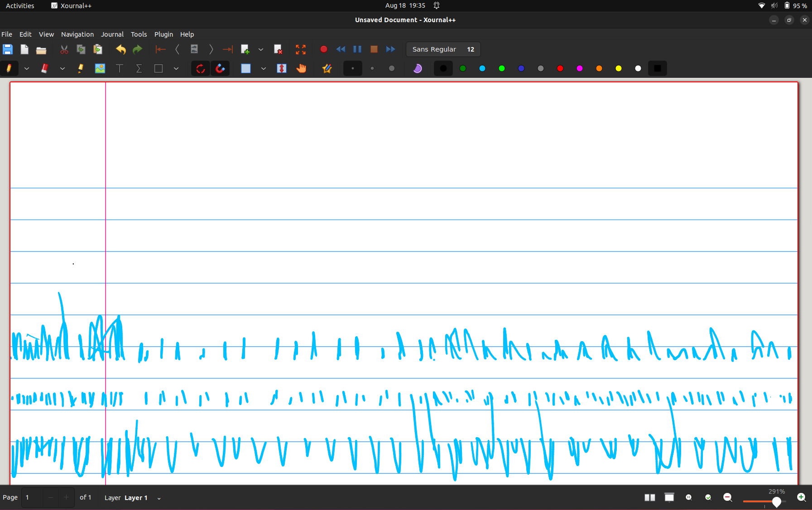This screenshot has height=510, width=812.
Task: Insert a new page after the current page
Action: 245,49
